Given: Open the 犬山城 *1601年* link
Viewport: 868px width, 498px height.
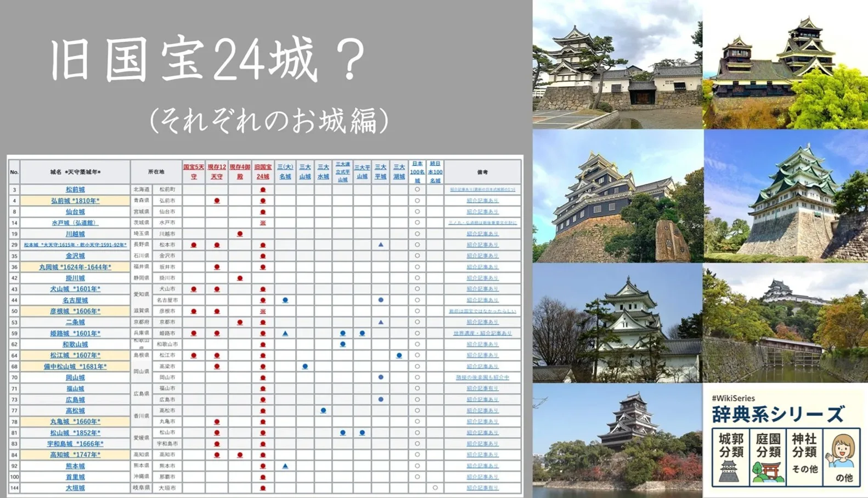Looking at the screenshot, I should point(75,289).
